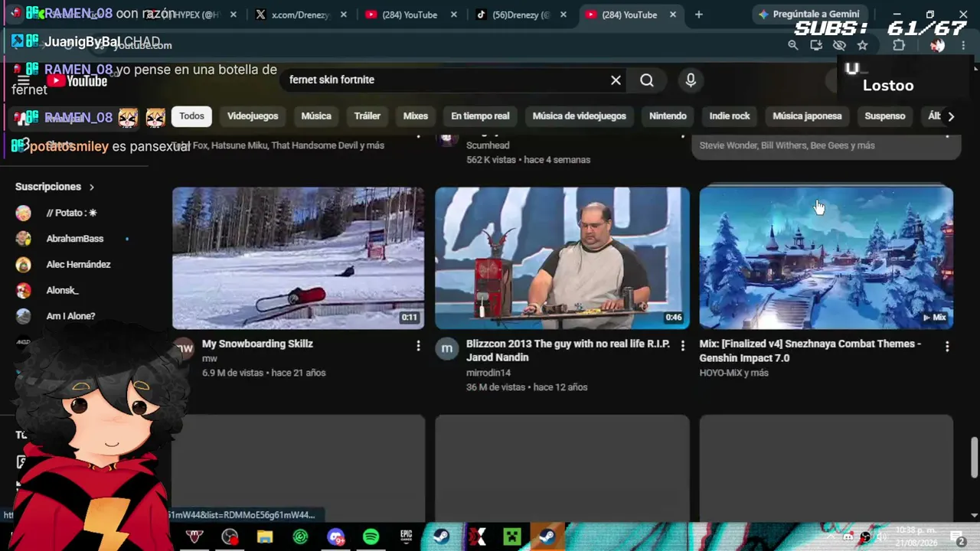Close the x.com/Drenezy tab
Viewport: 980px width, 551px height.
[344, 15]
